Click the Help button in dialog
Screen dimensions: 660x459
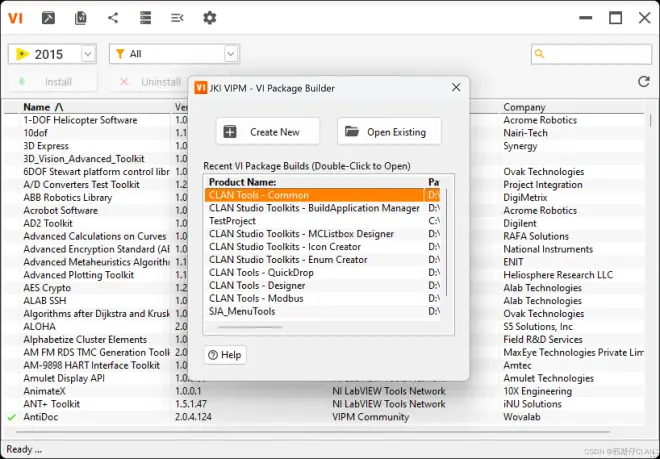(x=225, y=355)
